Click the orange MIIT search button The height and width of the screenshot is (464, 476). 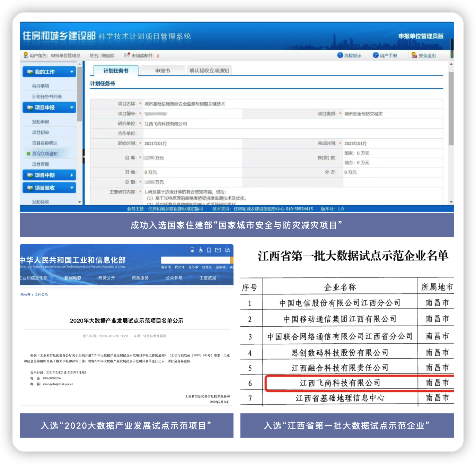coord(232,260)
